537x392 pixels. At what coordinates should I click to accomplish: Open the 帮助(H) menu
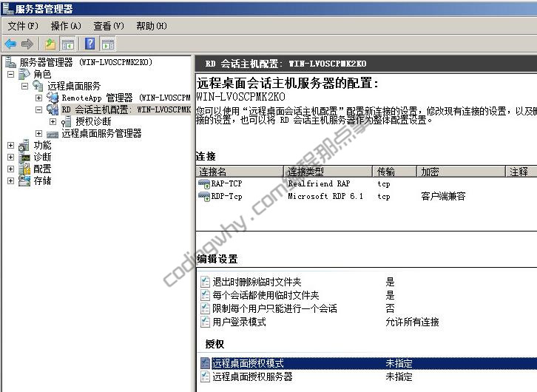[x=152, y=26]
